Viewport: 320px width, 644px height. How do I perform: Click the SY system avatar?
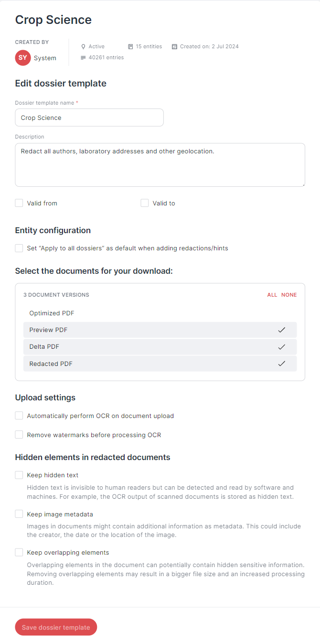23,58
